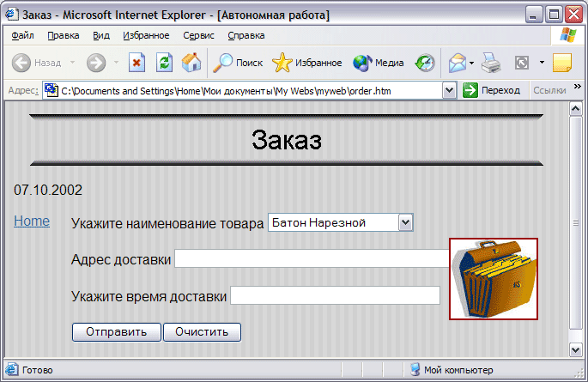The image size is (588, 382).
Task: Click the yellow note icon in toolbar
Action: tap(562, 63)
